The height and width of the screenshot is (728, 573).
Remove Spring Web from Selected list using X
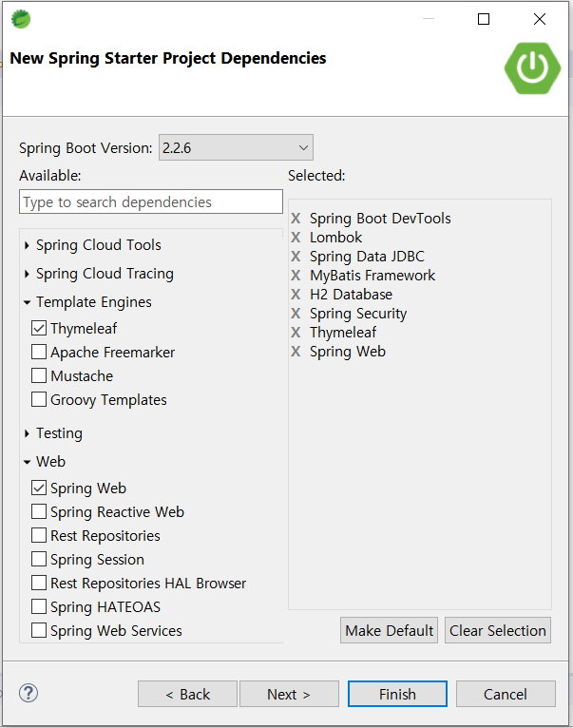(x=296, y=352)
